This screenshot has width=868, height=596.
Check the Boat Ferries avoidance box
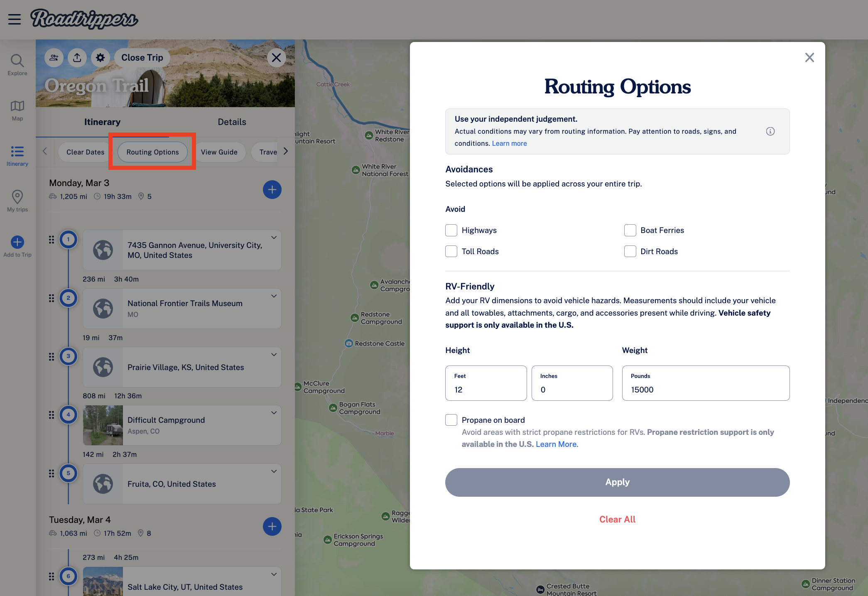click(630, 230)
